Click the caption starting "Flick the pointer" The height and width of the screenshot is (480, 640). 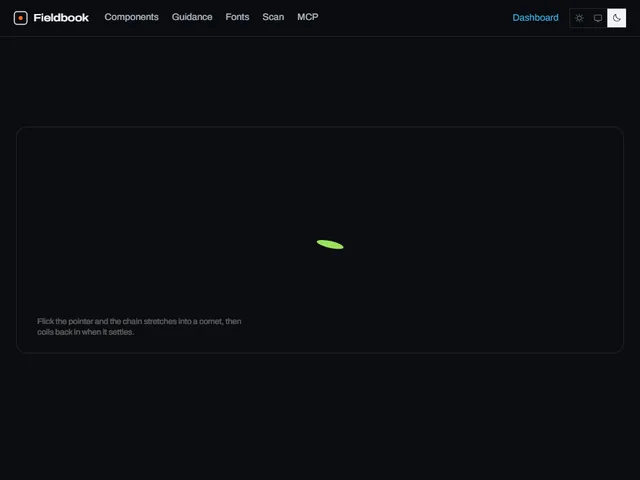point(139,327)
